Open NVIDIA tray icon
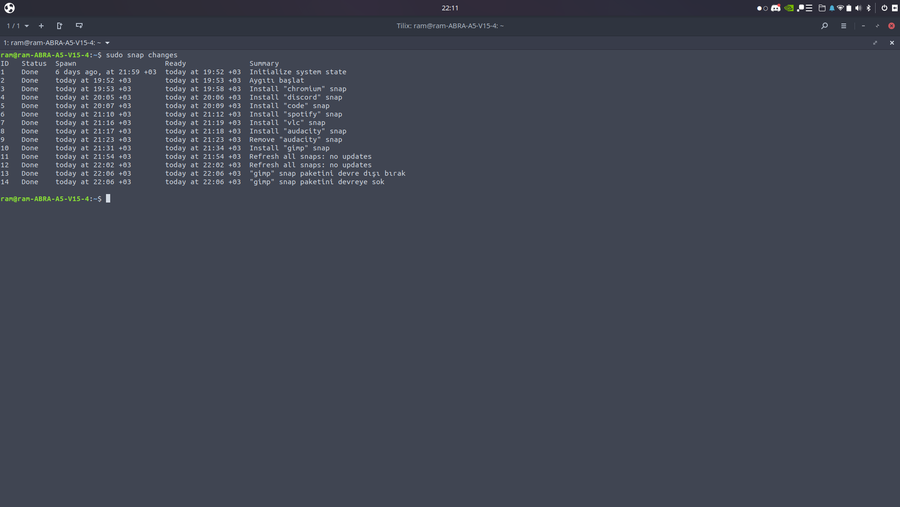900x507 pixels. pyautogui.click(x=789, y=8)
